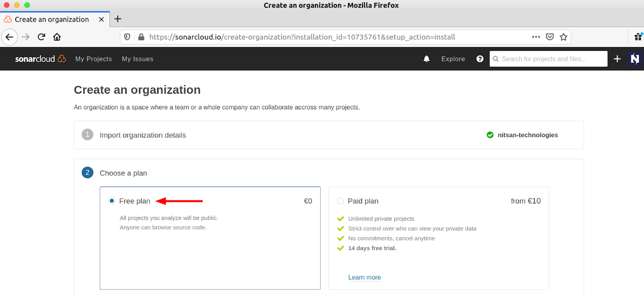The image size is (644, 296).
Task: Click All projects you analyze will be public
Action: pyautogui.click(x=169, y=218)
